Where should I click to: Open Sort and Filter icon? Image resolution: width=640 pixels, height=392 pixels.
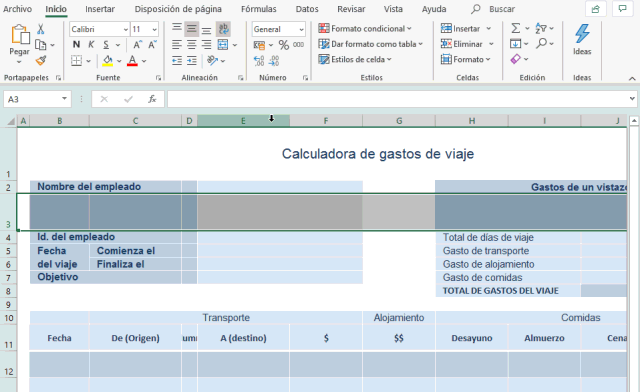click(x=541, y=28)
